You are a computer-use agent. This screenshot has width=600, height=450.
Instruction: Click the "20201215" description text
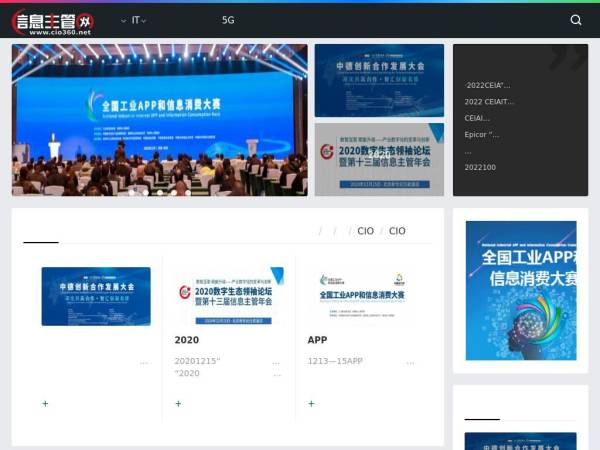(197, 361)
